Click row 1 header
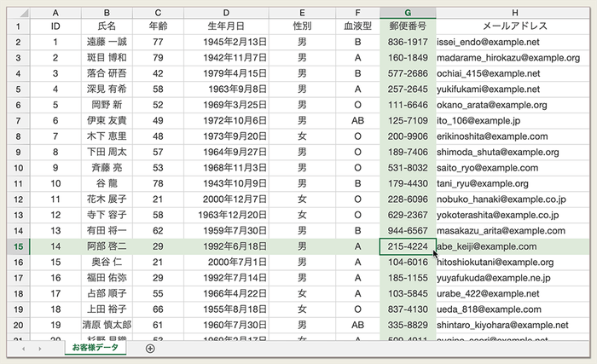 pyautogui.click(x=18, y=26)
